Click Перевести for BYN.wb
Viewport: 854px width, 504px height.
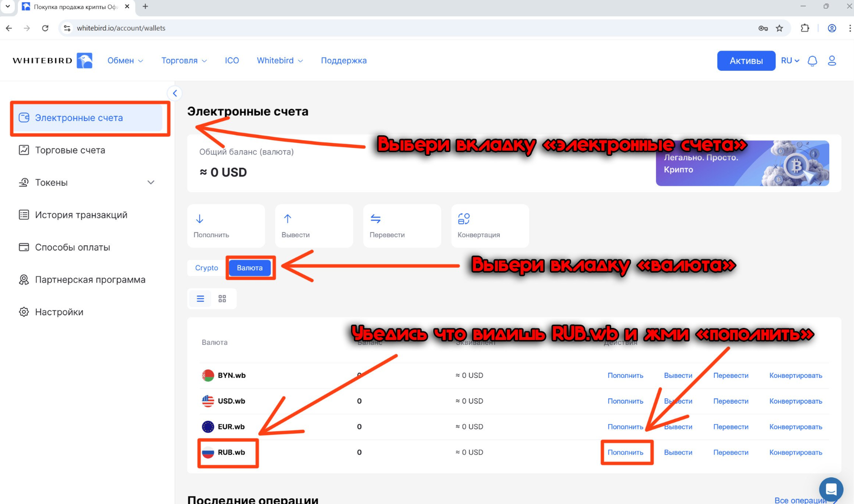tap(731, 375)
